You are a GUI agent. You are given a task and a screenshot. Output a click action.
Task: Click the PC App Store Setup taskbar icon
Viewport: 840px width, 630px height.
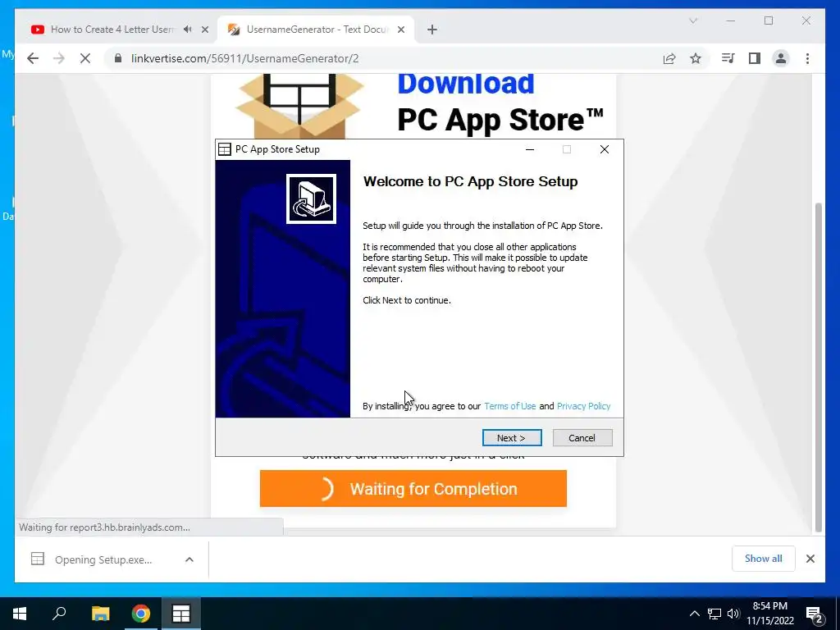pos(181,614)
